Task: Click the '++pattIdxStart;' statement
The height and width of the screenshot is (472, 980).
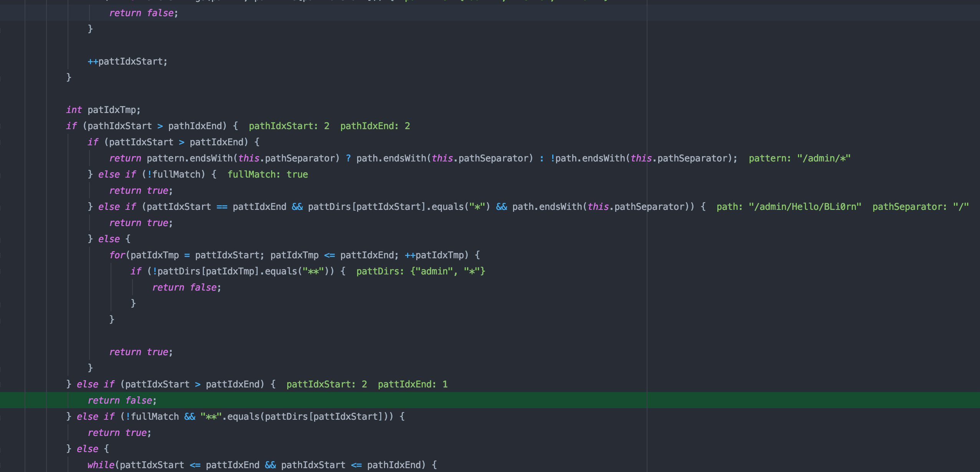Action: (x=127, y=61)
